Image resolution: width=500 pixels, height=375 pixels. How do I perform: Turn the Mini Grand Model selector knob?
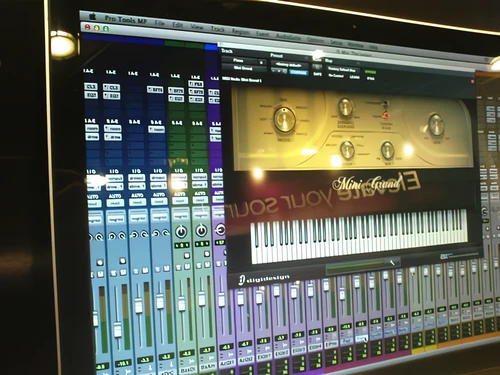[284, 119]
